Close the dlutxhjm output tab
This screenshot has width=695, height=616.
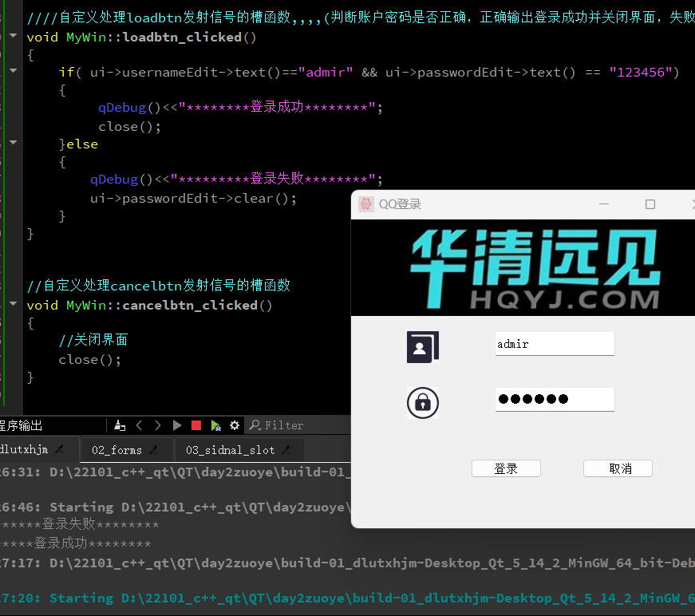click(x=59, y=449)
